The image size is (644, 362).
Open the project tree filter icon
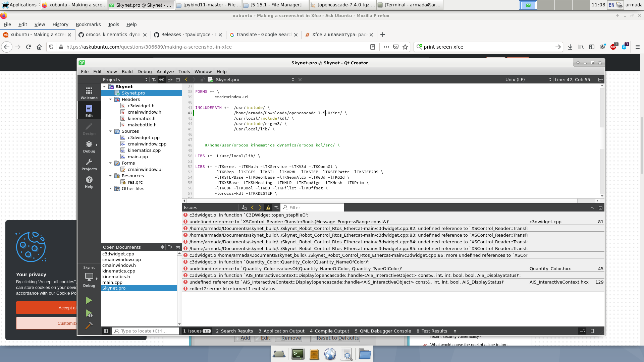click(x=153, y=79)
